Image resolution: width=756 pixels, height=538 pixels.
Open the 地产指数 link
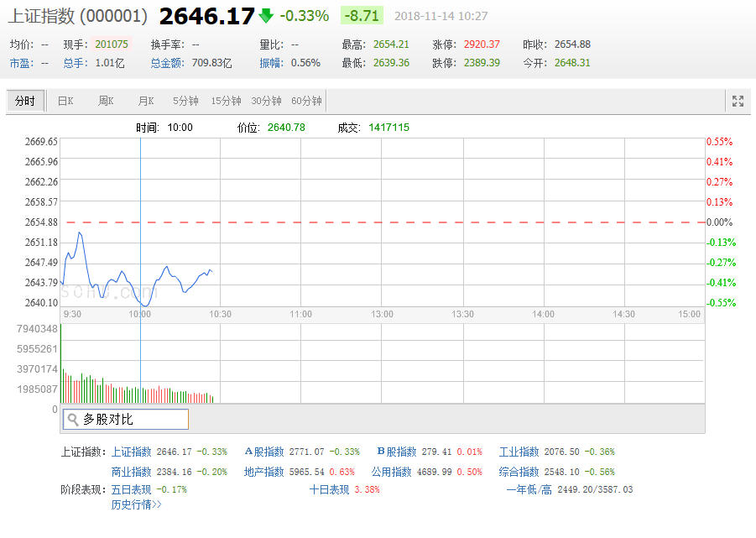[264, 472]
